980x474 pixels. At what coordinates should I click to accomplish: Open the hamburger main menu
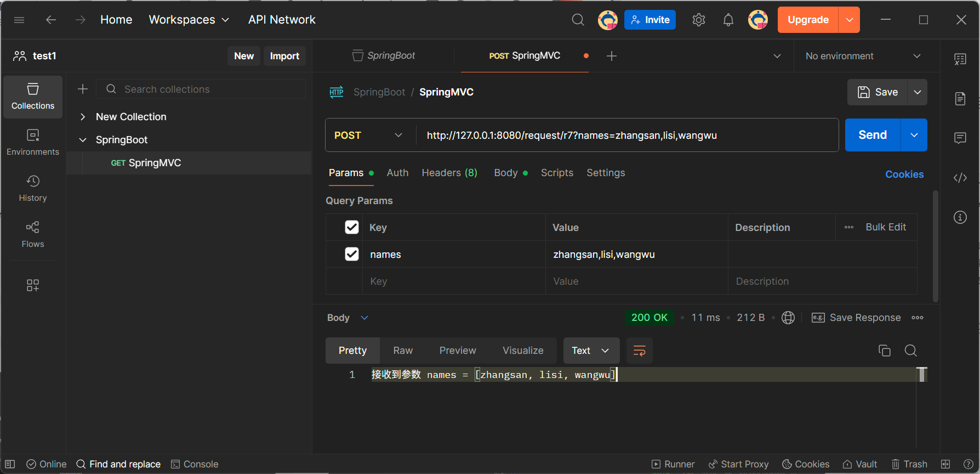(x=19, y=20)
